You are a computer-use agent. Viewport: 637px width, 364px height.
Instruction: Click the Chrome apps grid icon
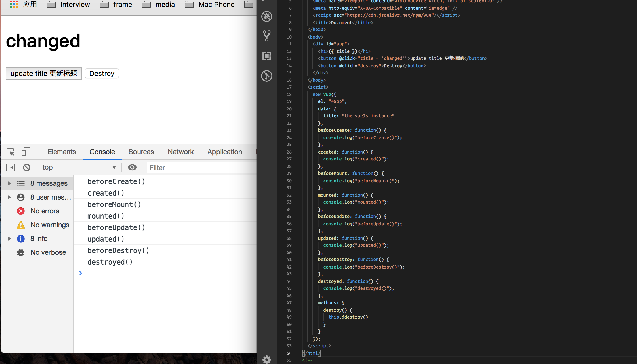tap(14, 4)
